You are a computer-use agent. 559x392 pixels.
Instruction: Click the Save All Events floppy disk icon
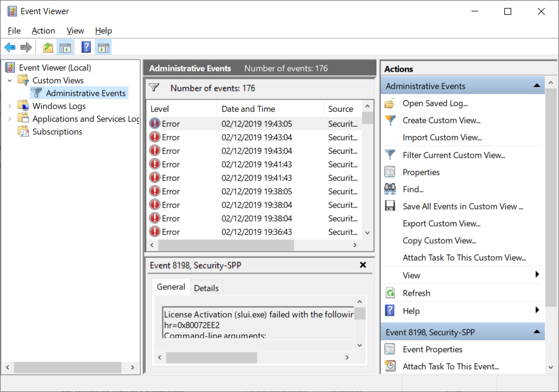coord(390,206)
